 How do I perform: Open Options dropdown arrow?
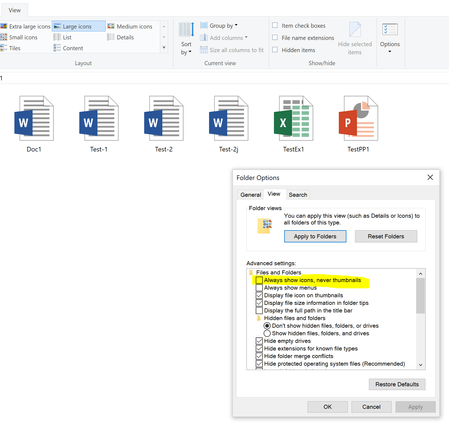(x=390, y=52)
